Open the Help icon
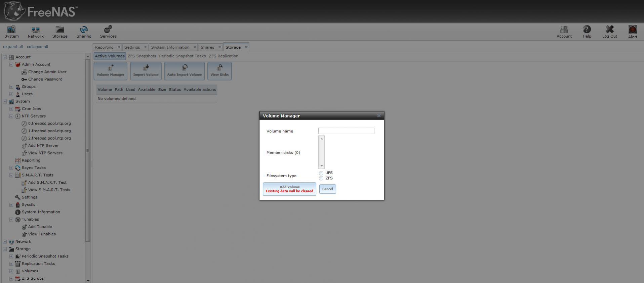 587,32
